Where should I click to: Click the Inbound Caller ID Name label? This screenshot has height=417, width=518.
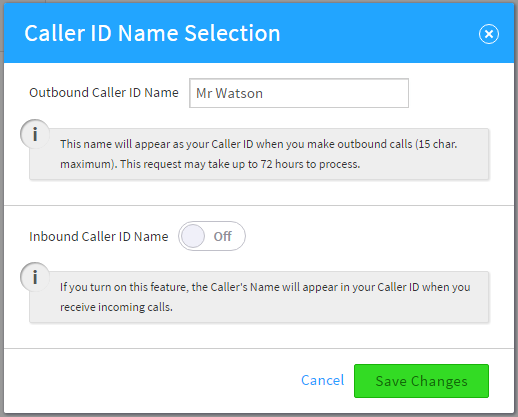pyautogui.click(x=99, y=236)
